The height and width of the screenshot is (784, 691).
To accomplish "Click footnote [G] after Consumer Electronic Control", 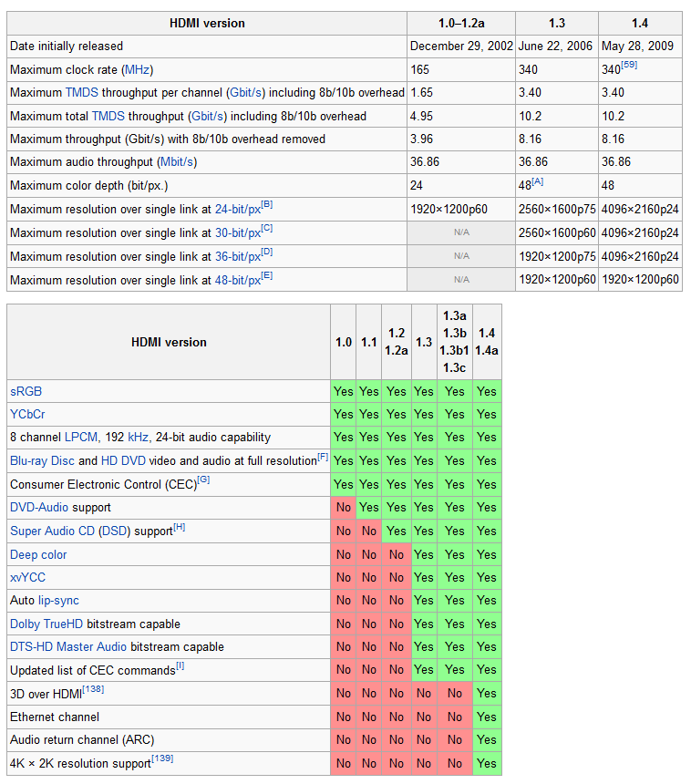I will pos(203,480).
